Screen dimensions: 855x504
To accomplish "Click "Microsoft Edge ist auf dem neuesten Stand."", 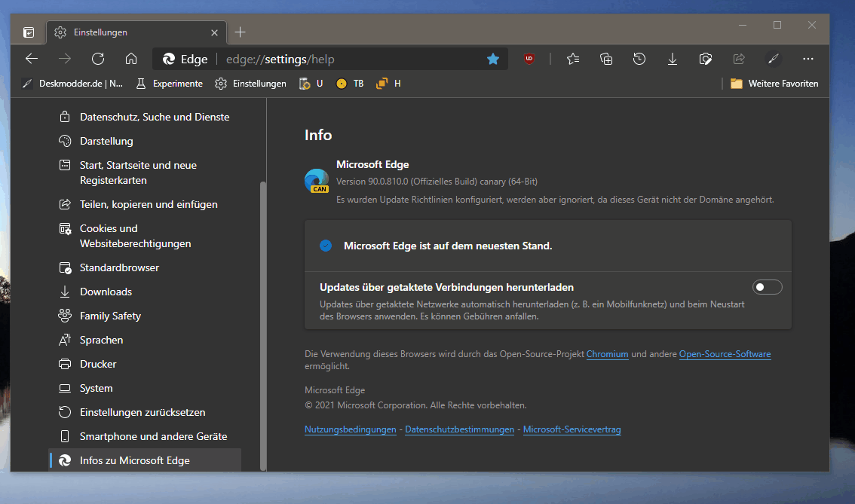I will click(448, 246).
